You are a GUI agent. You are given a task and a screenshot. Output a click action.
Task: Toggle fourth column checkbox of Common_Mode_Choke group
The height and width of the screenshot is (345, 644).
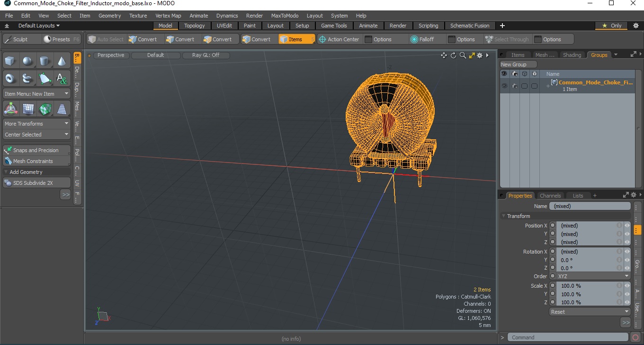click(534, 86)
